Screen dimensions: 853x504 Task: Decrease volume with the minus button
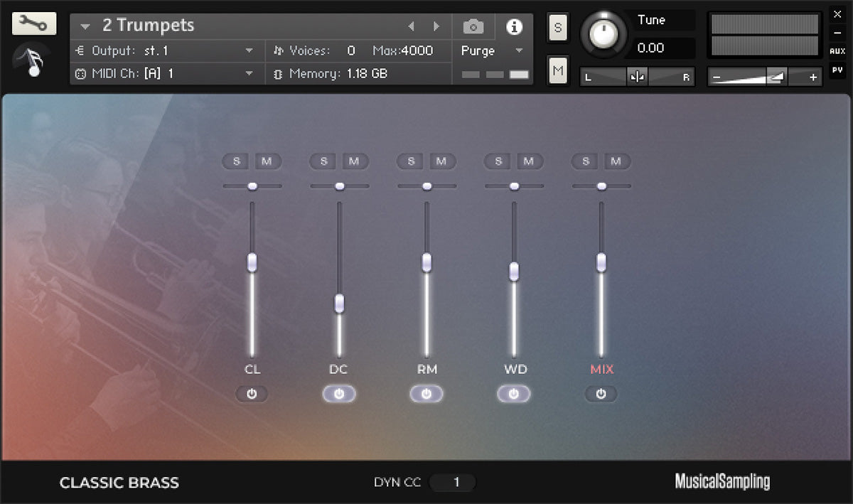click(x=717, y=77)
